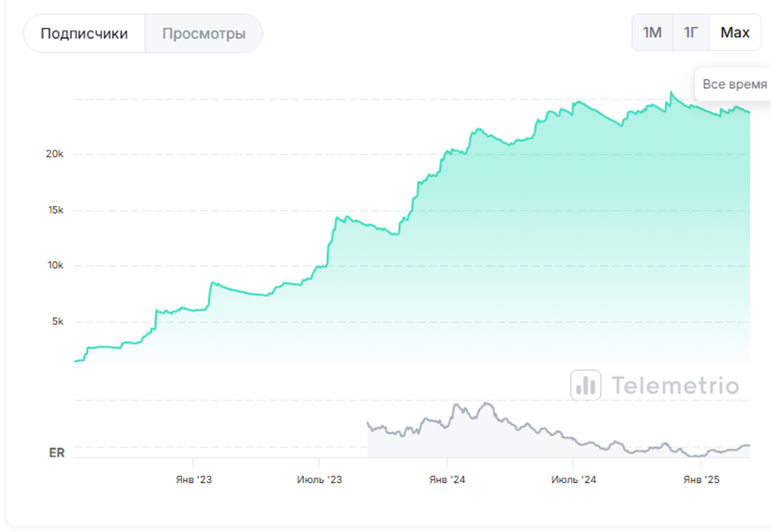The width and height of the screenshot is (771, 532).
Task: Click the Янв '25 axis label
Action: click(701, 480)
